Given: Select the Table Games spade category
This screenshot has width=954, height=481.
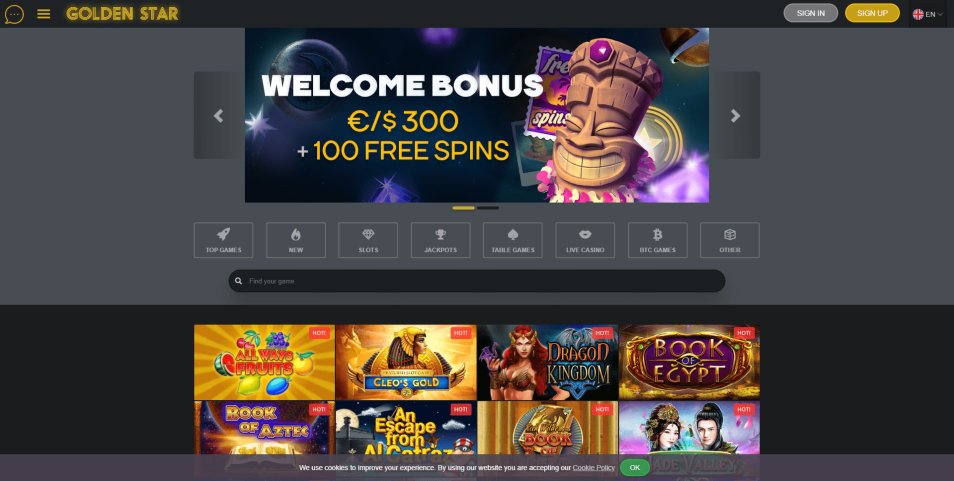Looking at the screenshot, I should click(513, 240).
